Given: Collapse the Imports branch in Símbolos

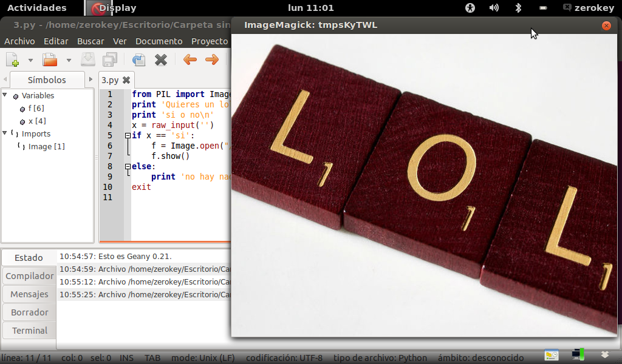Looking at the screenshot, I should pos(5,133).
